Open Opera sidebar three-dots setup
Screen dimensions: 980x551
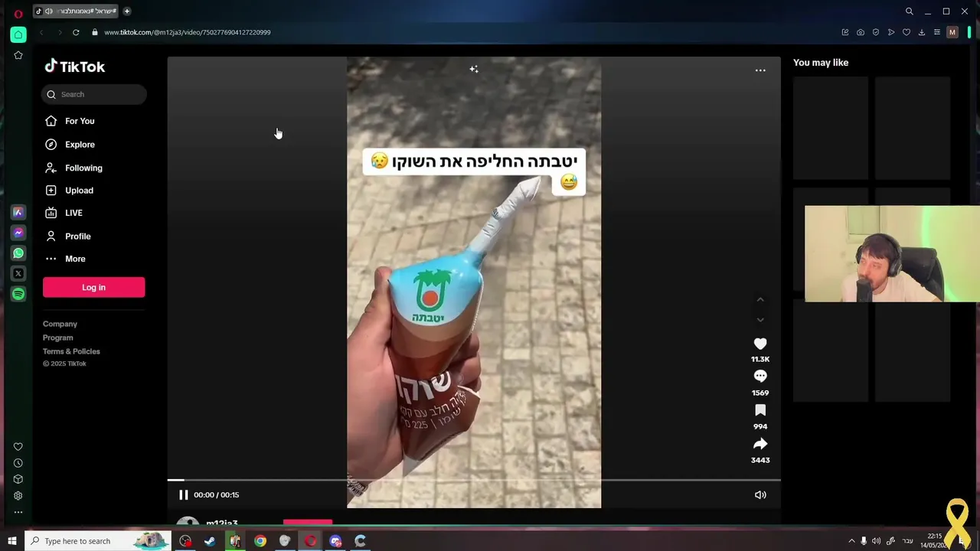pyautogui.click(x=18, y=512)
